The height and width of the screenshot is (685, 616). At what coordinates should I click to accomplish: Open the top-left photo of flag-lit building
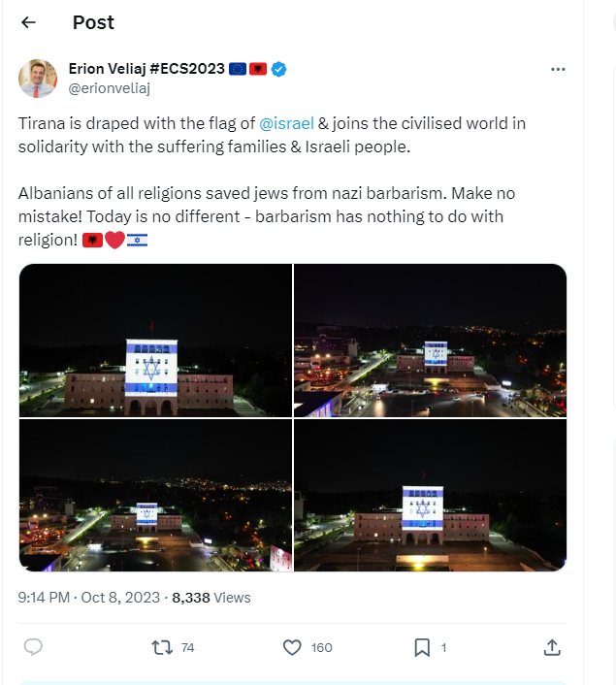coord(155,341)
